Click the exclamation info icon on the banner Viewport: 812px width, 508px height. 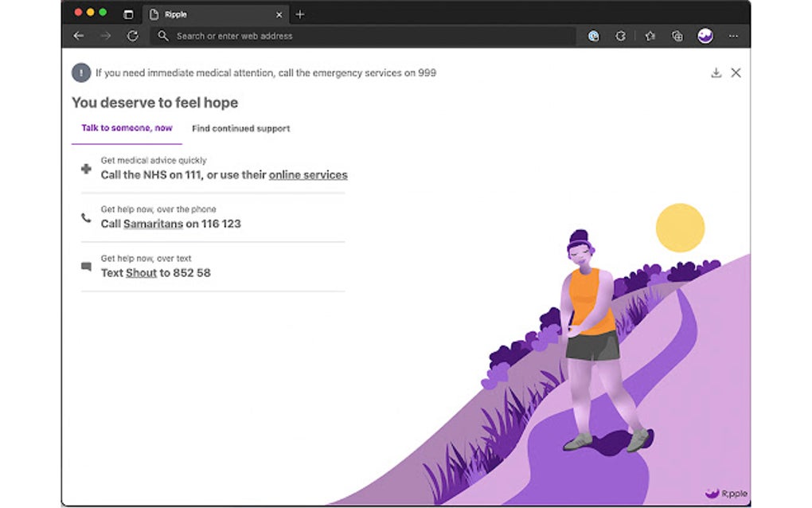[x=80, y=72]
